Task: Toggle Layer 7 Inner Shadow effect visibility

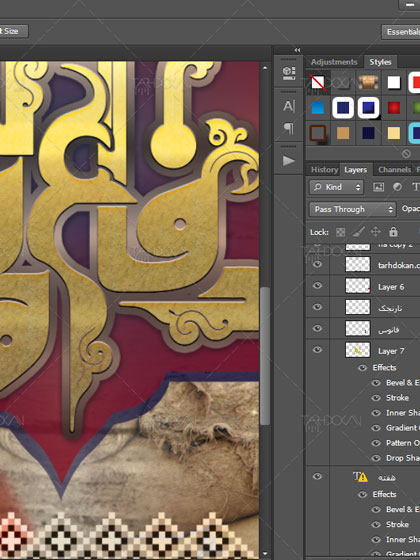Action: 376,413
